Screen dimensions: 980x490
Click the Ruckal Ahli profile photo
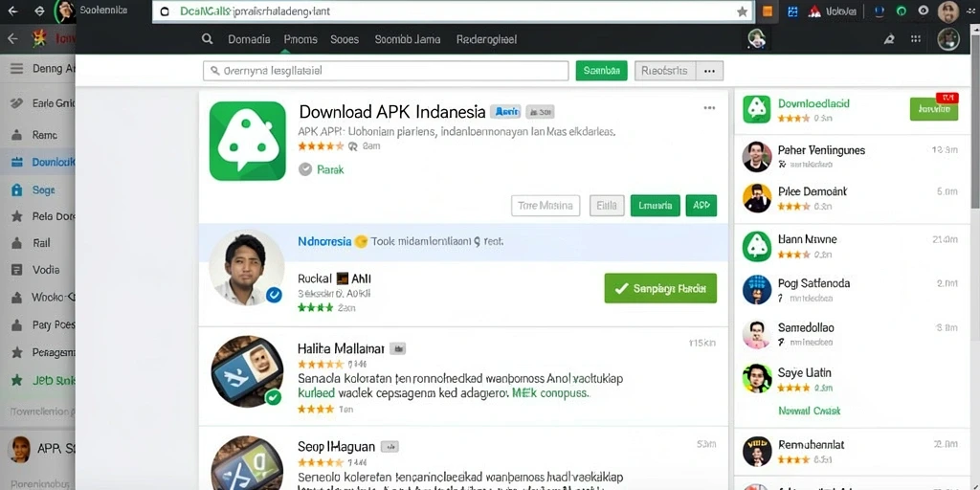pyautogui.click(x=246, y=267)
